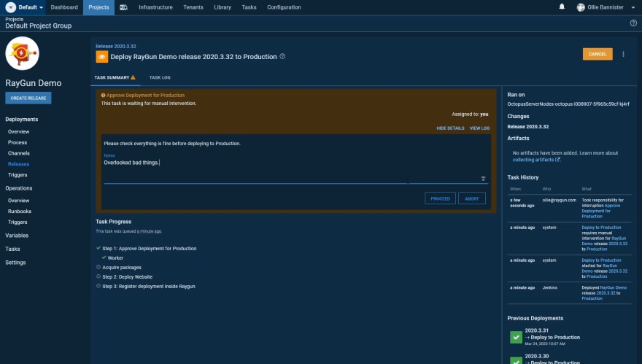642x364 pixels.
Task: Open Runbooks in the sidebar
Action: point(20,212)
